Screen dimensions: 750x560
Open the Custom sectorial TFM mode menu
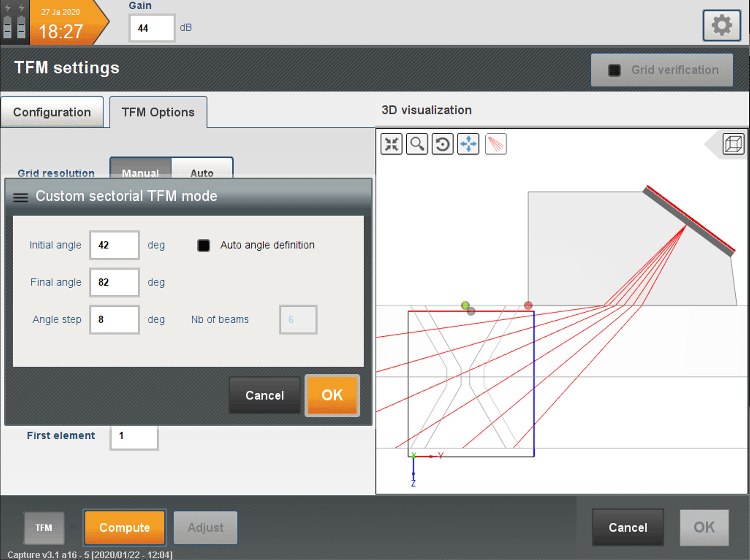pos(20,197)
